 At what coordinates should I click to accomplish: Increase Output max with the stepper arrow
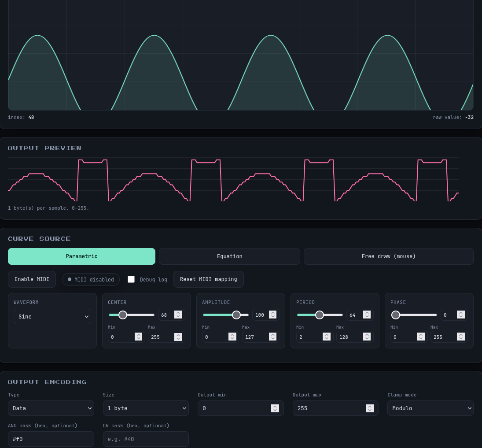[370, 406]
